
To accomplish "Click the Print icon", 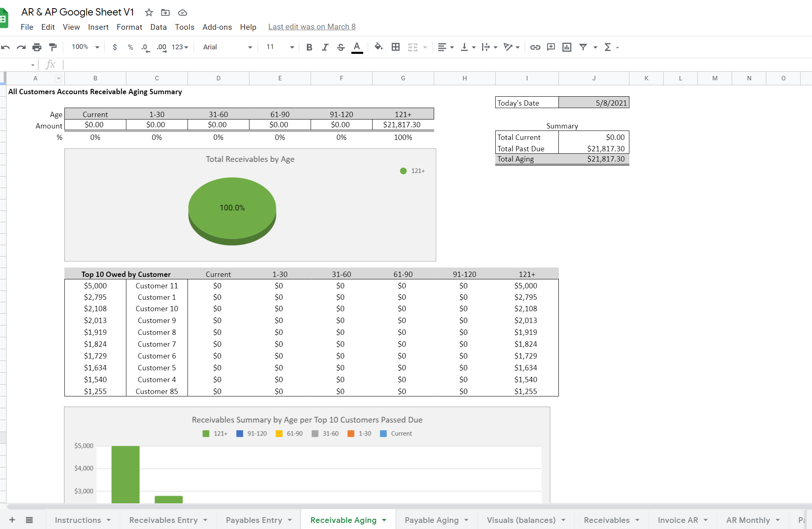I will click(x=37, y=47).
